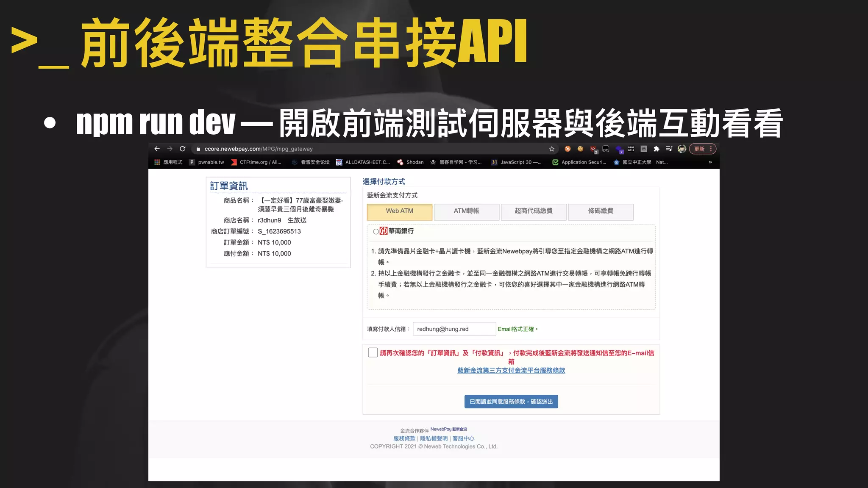Open the 黑客自学网 bookmark
This screenshot has height=488, width=868.
(456, 162)
